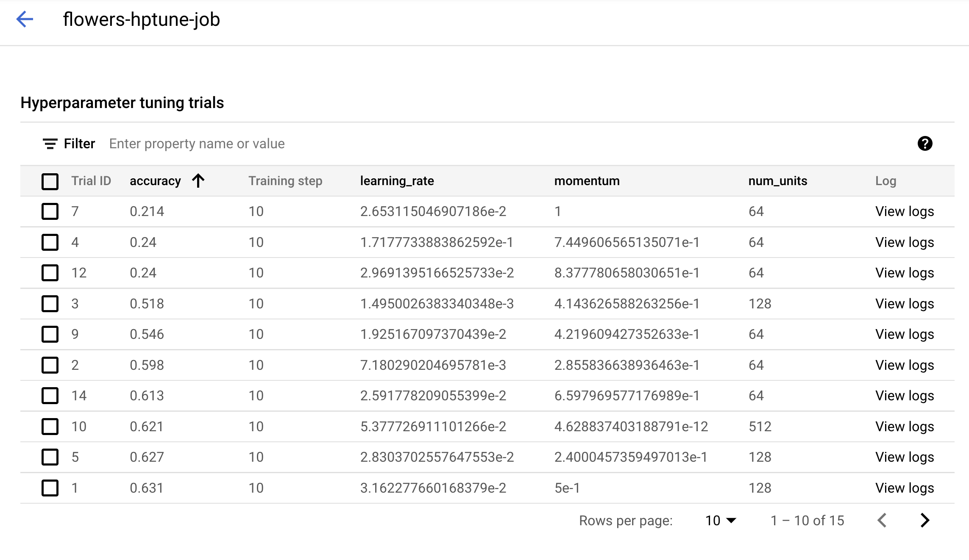The width and height of the screenshot is (969, 560).
Task: Sort by the learning_rate column header
Action: click(397, 181)
